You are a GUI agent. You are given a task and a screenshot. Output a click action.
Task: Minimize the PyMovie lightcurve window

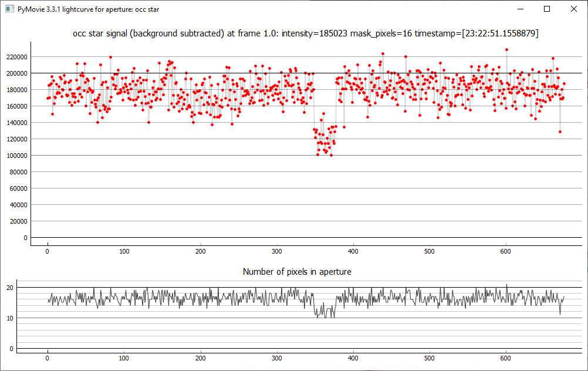point(520,9)
